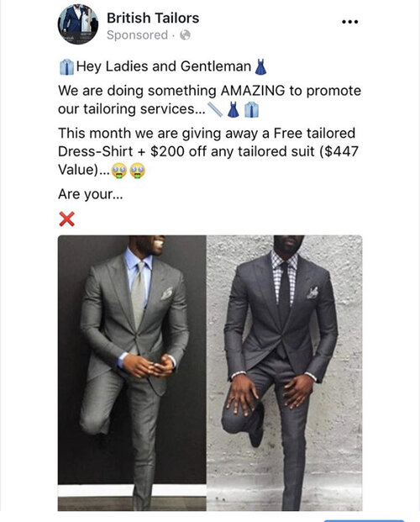Click the dress emoji after "Gentleman"

(260, 67)
